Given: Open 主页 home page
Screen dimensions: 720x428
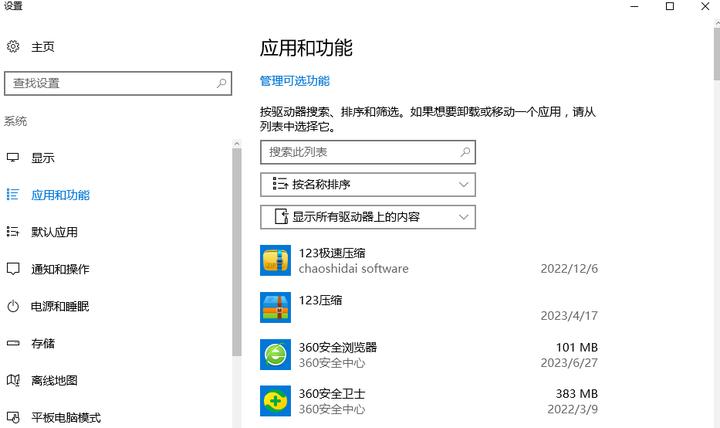Looking at the screenshot, I should pyautogui.click(x=43, y=47).
